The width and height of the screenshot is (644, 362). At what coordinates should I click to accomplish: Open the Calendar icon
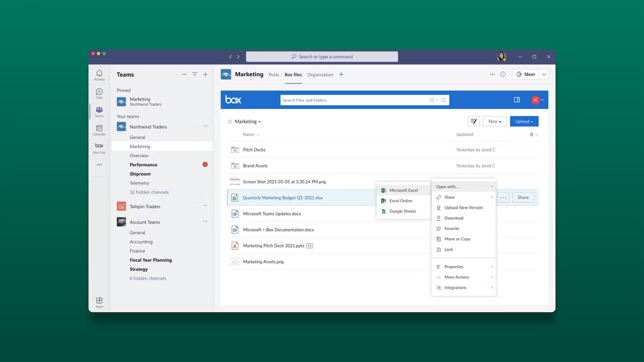click(x=99, y=130)
